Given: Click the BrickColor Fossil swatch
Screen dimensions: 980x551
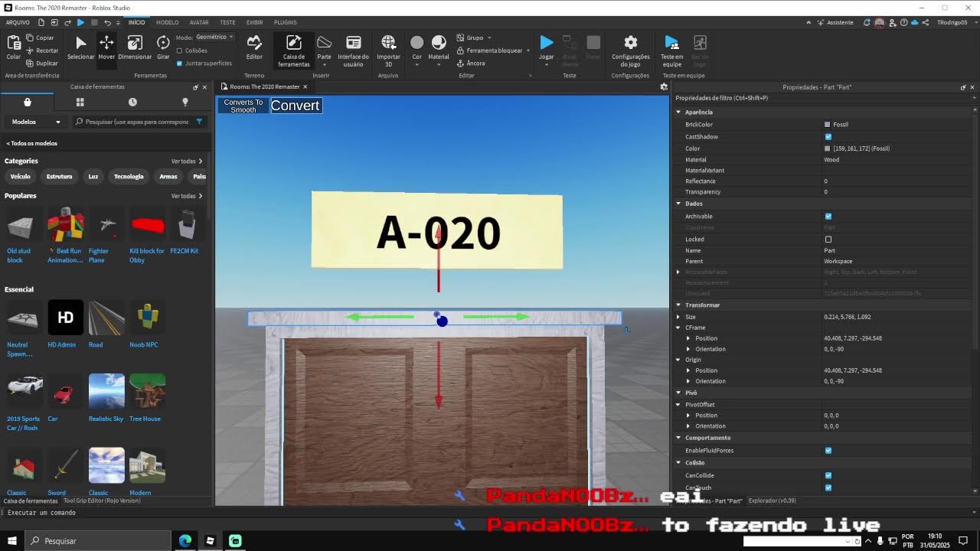Looking at the screenshot, I should pos(828,124).
